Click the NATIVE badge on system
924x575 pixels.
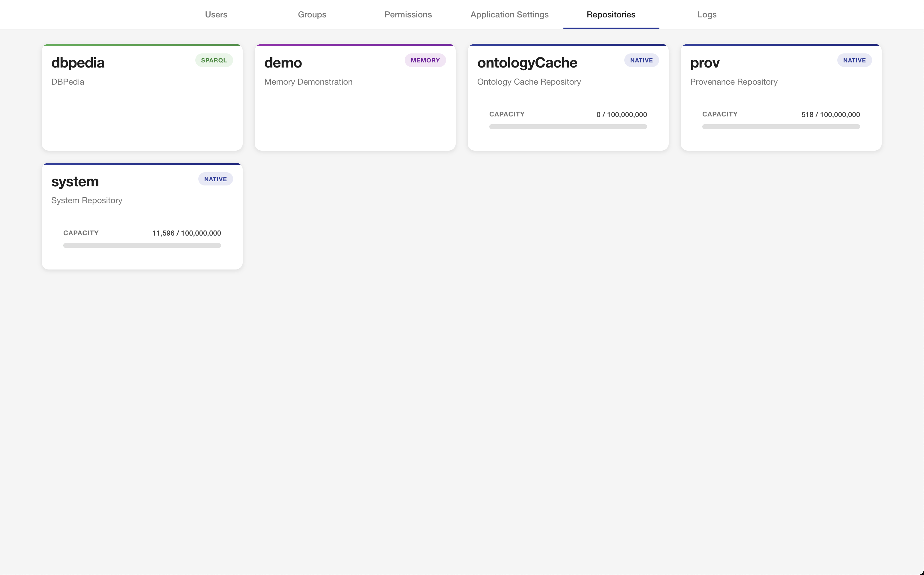[215, 179]
